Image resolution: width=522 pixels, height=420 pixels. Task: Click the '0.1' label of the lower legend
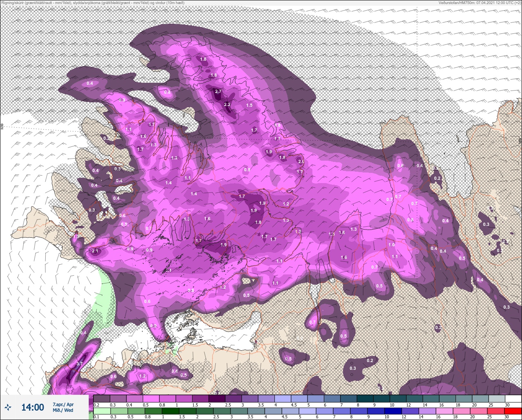pyautogui.click(x=96, y=417)
